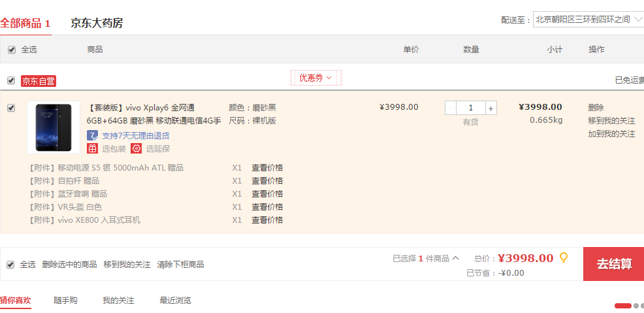Click 选包装 option
This screenshot has height=313, width=644.
(114, 149)
